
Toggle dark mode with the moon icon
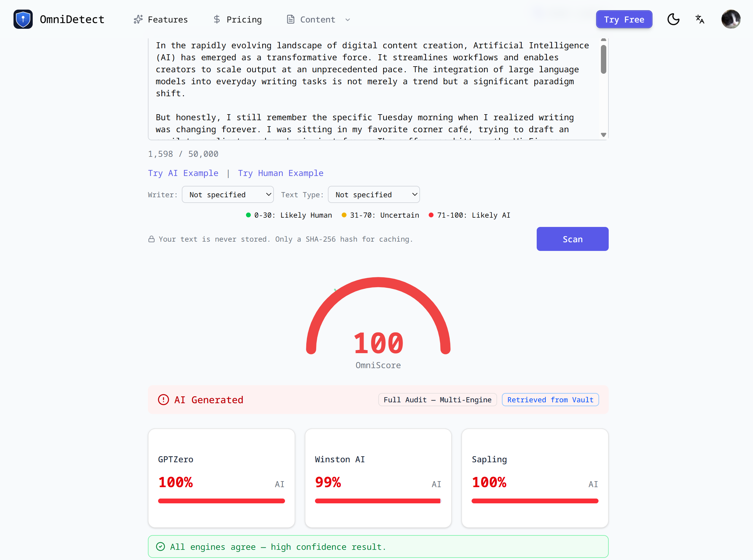pyautogui.click(x=673, y=19)
